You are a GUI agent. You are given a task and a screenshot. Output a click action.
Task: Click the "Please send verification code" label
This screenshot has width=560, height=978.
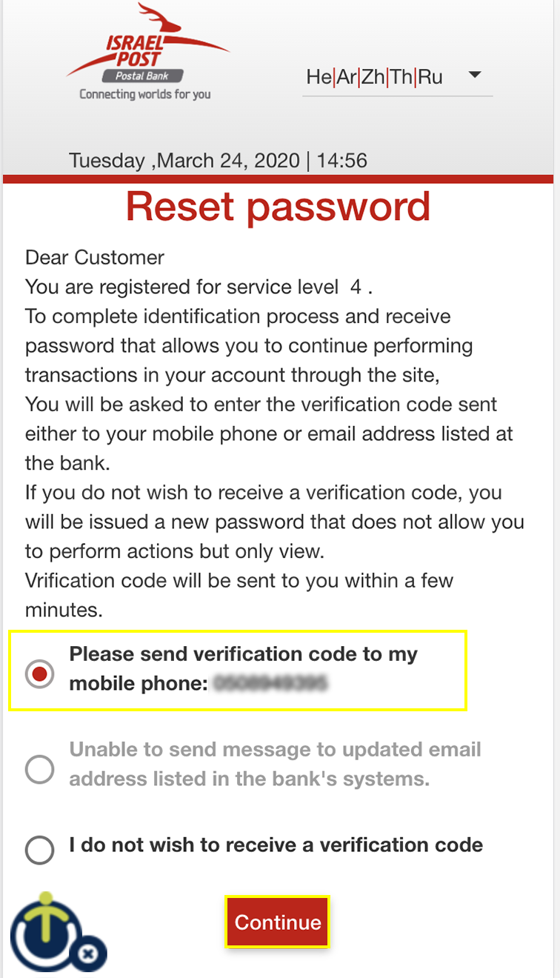pos(243,655)
